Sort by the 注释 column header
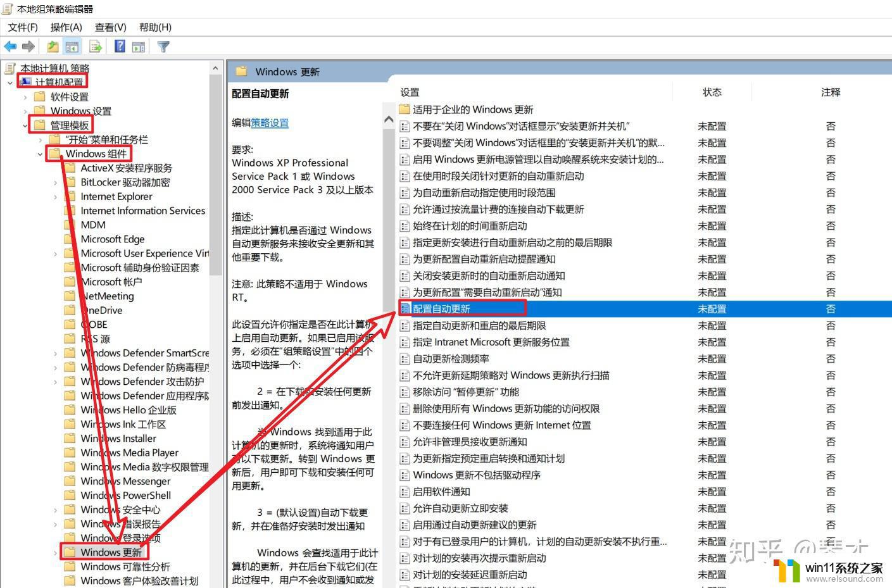Image resolution: width=892 pixels, height=588 pixels. tap(831, 92)
